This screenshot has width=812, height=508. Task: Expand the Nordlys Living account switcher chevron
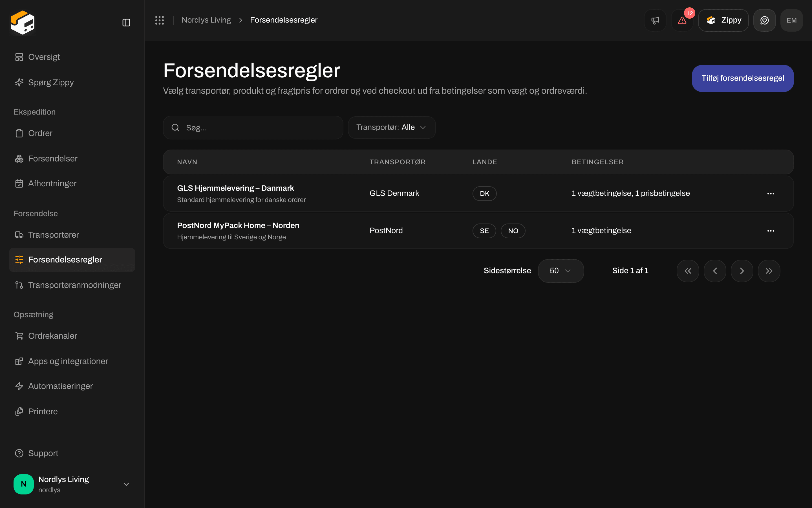(x=126, y=484)
